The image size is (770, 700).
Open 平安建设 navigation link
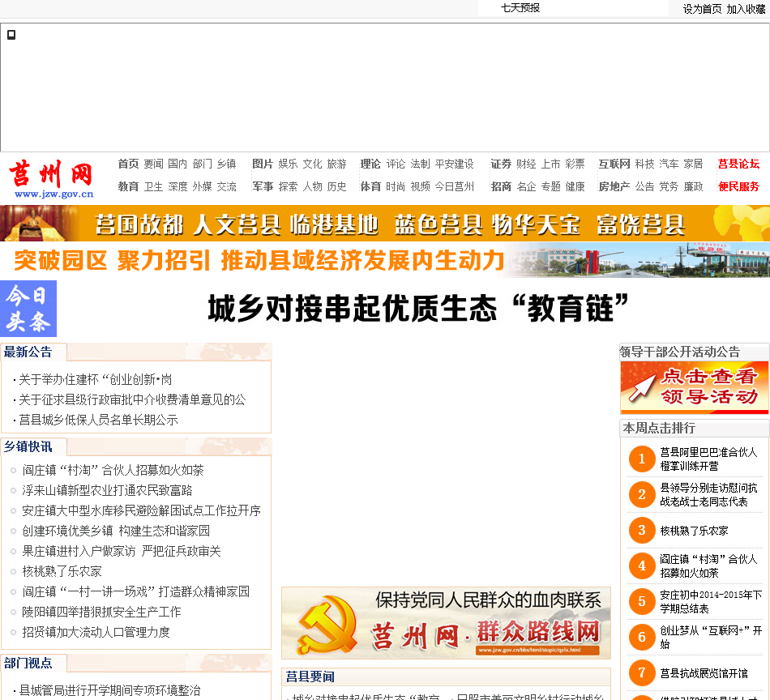pyautogui.click(x=454, y=164)
